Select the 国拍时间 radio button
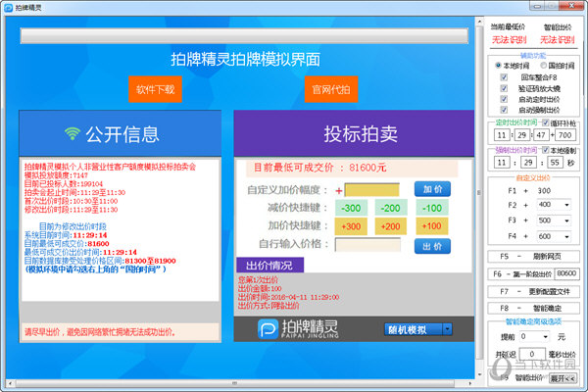This screenshot has width=588, height=392. tap(543, 66)
